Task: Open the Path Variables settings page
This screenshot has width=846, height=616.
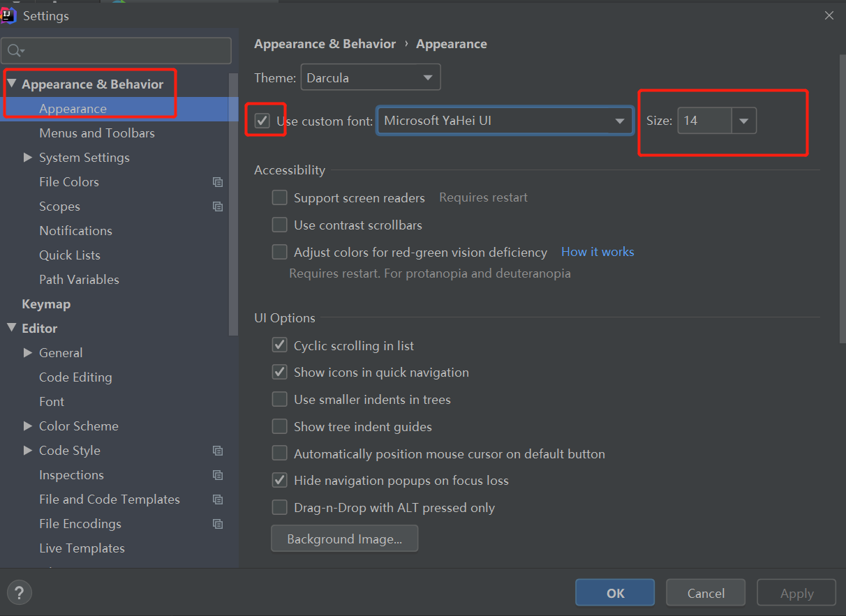Action: coord(79,280)
